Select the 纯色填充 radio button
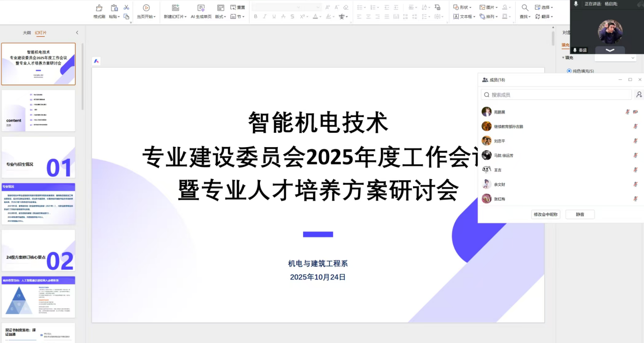The height and width of the screenshot is (343, 644). [x=569, y=71]
